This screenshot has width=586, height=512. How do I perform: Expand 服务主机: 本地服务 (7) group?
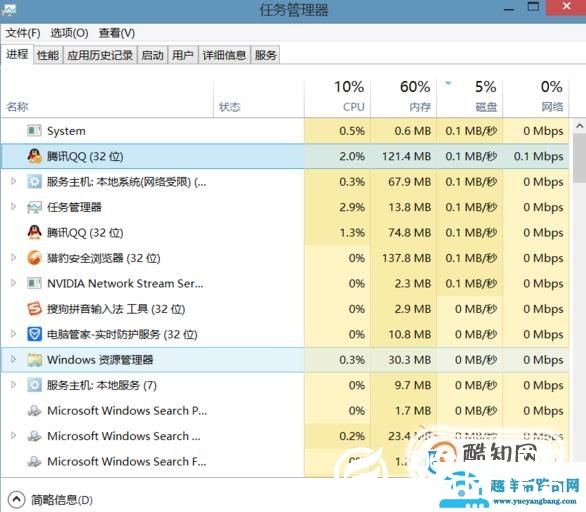pos(13,385)
